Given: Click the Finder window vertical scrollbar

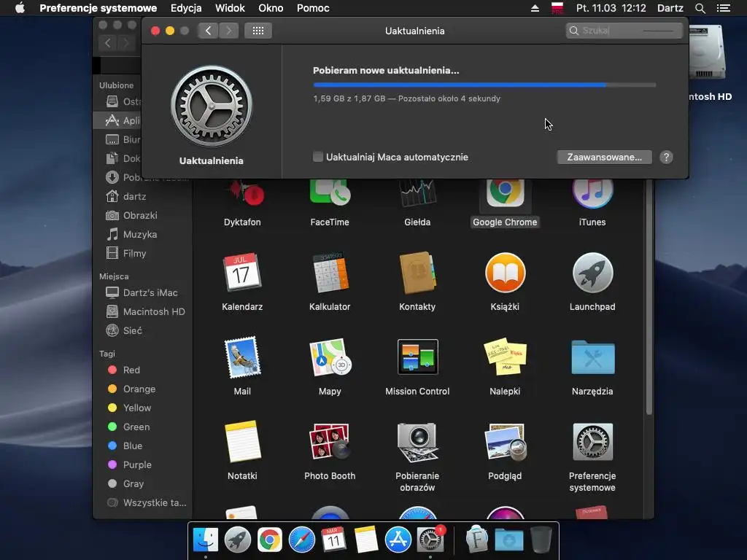Looking at the screenshot, I should tap(649, 297).
